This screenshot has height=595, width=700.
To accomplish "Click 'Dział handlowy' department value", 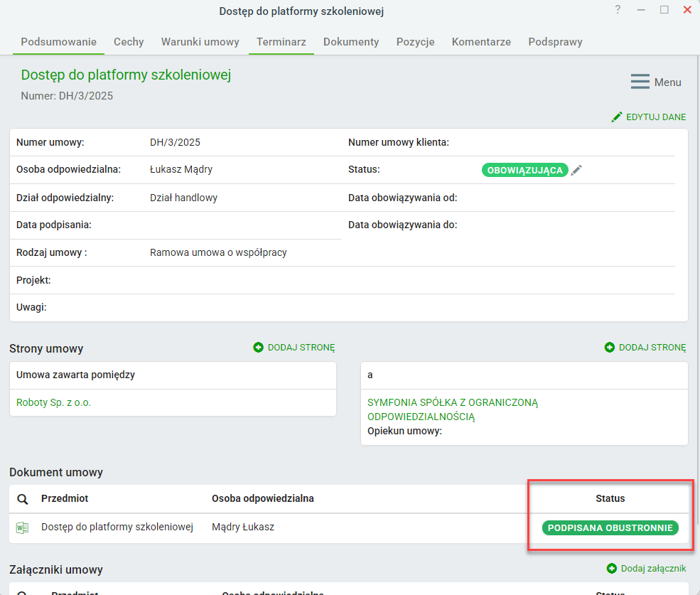I will pos(183,198).
